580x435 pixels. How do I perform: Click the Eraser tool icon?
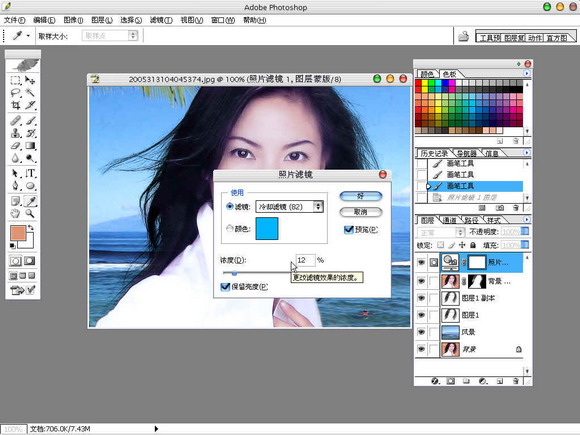(16, 146)
